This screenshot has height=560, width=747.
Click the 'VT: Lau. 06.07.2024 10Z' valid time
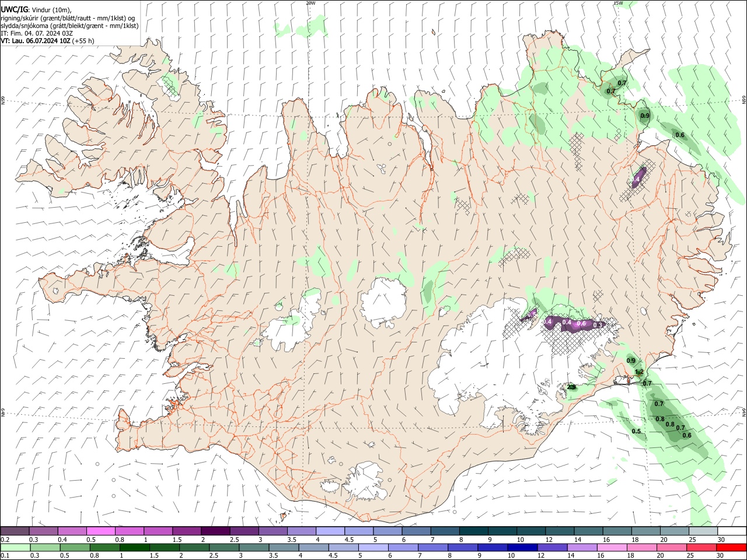[36, 41]
